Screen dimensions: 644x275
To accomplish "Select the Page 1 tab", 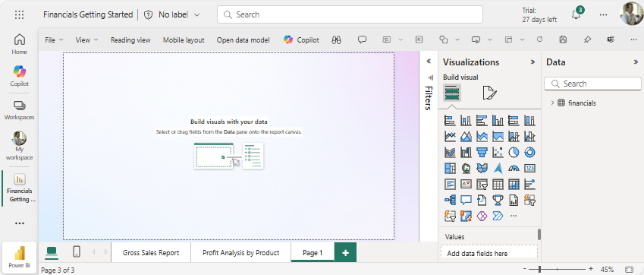I will pos(313,252).
